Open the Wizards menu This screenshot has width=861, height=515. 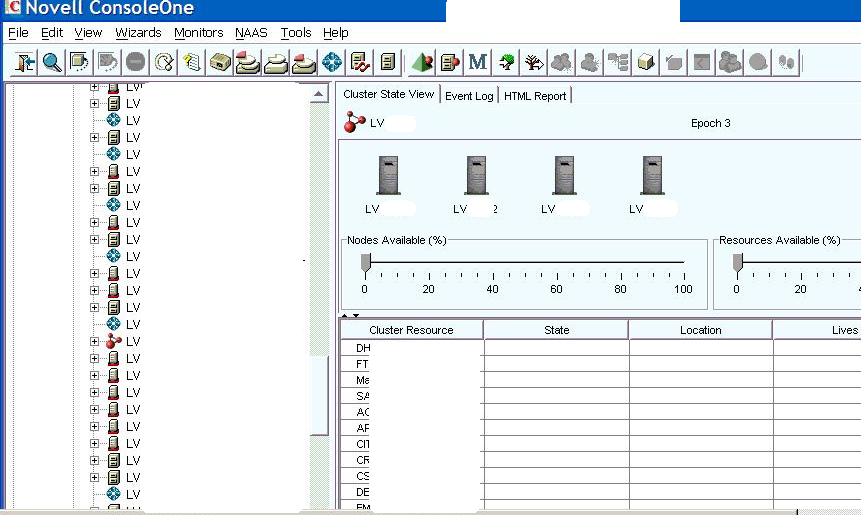click(138, 33)
